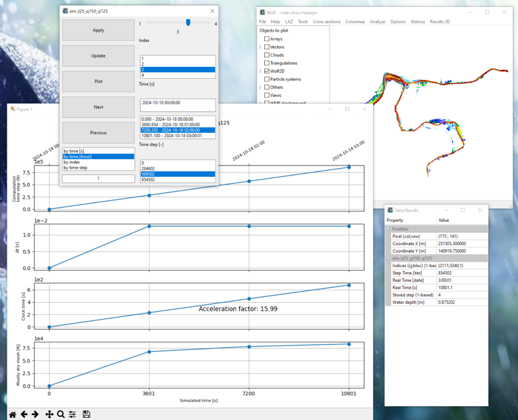Activate the Zoom magnifier tool
518x420 pixels.
click(x=61, y=414)
